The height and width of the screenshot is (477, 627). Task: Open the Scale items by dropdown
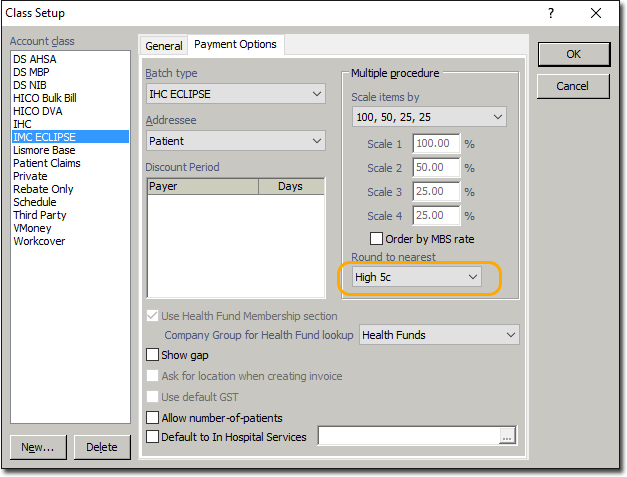click(x=429, y=117)
